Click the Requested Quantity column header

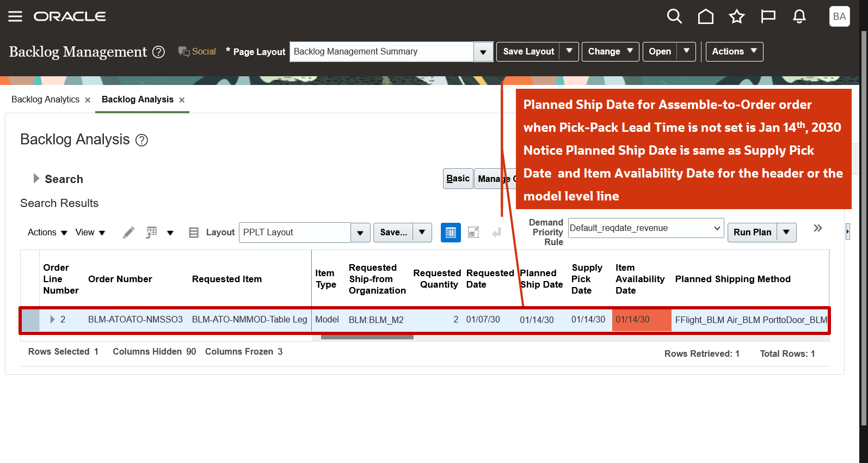437,279
